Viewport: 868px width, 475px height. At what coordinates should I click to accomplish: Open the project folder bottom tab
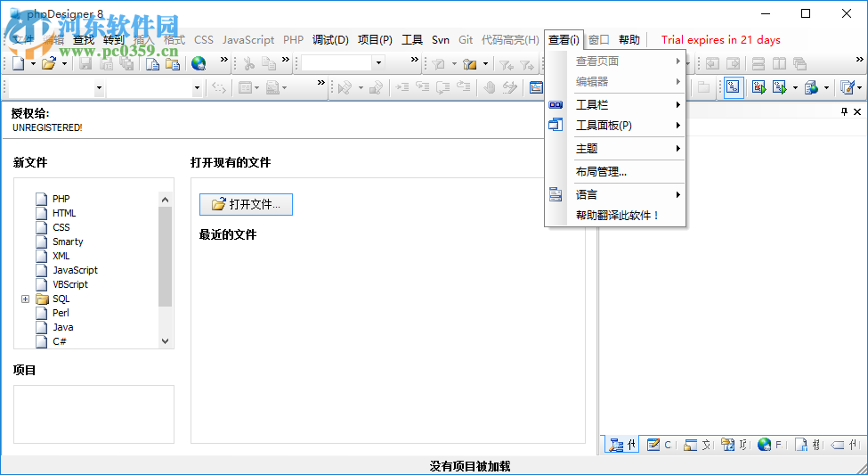coord(734,445)
